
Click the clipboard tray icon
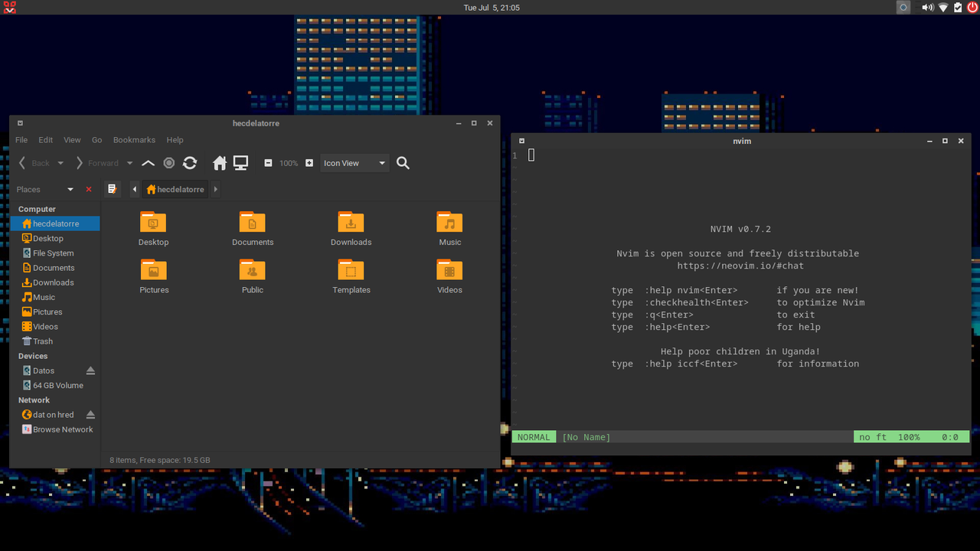956,7
